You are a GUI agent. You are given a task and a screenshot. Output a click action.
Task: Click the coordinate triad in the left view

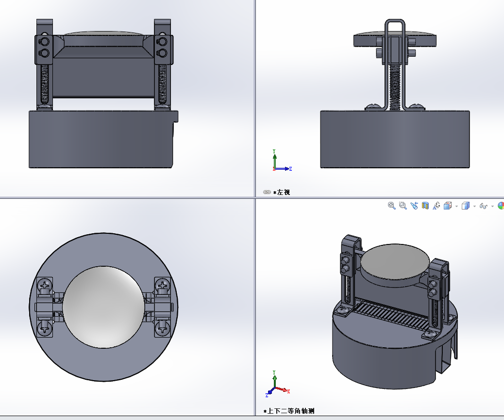pos(282,160)
